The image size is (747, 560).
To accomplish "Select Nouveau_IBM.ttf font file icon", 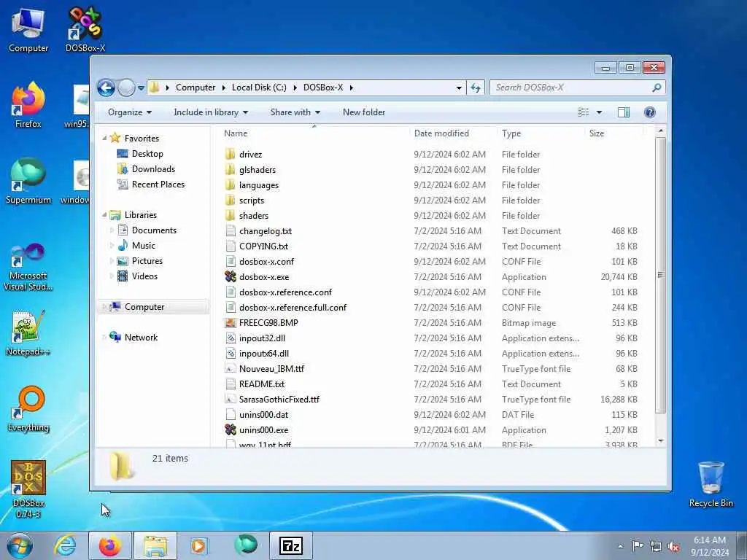I will [x=231, y=368].
